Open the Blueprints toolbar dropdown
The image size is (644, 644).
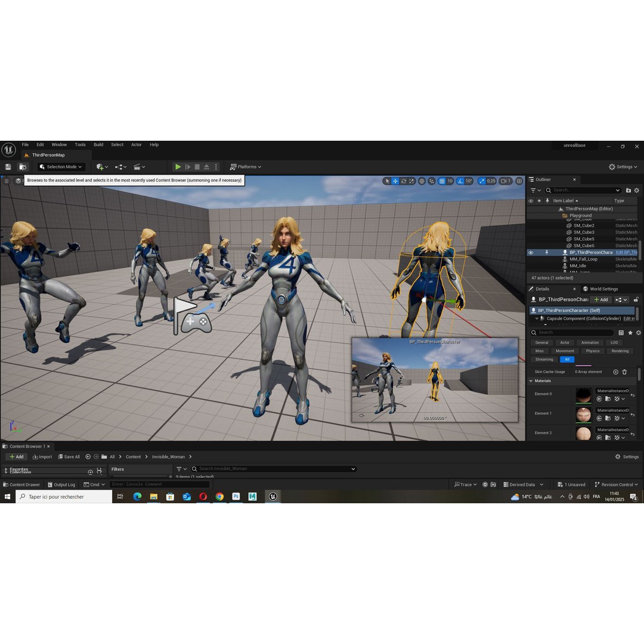120,167
